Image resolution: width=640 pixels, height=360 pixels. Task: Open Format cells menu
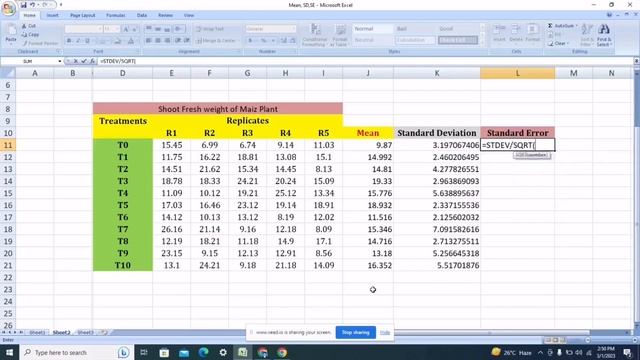click(532, 33)
